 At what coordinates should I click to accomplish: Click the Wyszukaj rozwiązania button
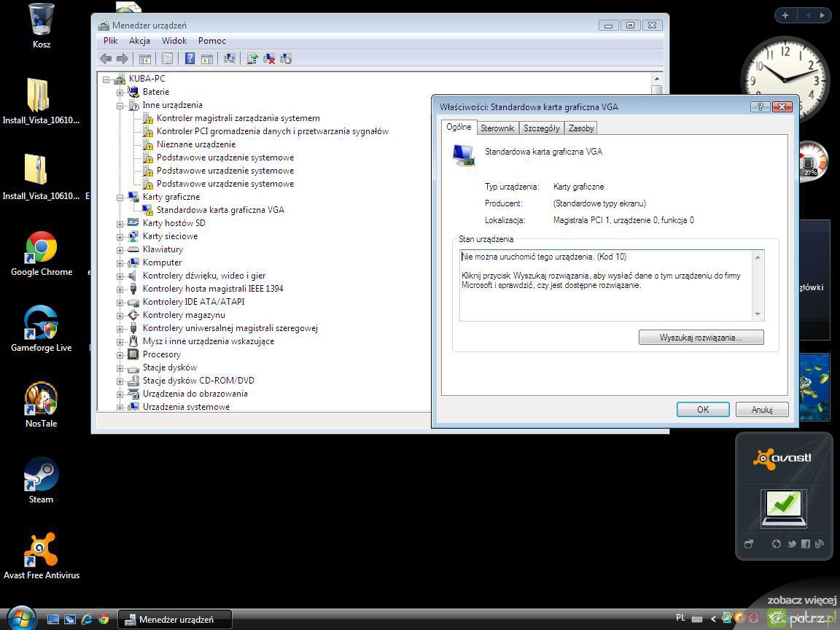pos(701,338)
